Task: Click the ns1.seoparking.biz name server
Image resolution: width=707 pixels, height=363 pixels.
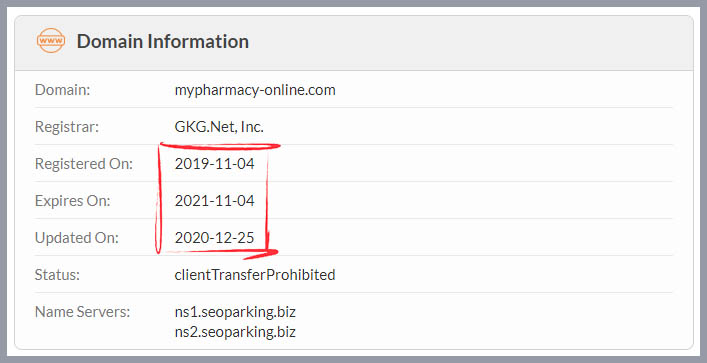Action: tap(235, 312)
